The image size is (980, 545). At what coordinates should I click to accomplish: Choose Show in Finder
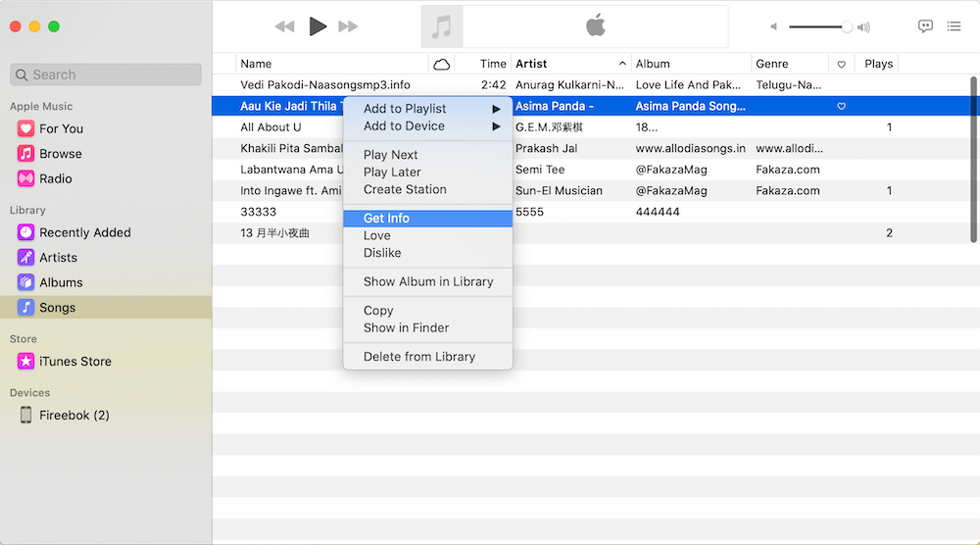tap(427, 327)
